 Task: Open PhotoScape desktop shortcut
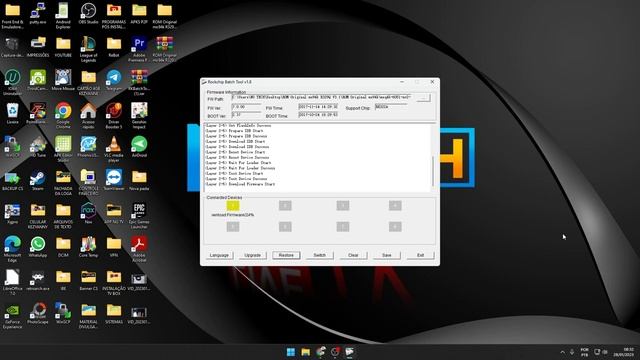coord(38,313)
